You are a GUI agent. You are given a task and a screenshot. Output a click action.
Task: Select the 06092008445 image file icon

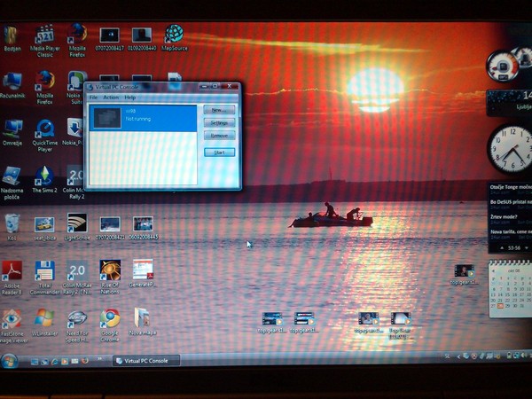(x=143, y=228)
